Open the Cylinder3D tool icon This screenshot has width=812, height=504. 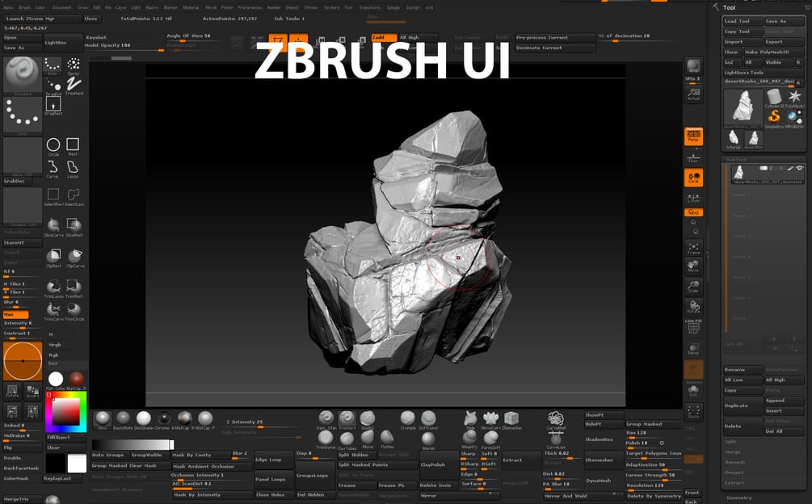coord(773,95)
